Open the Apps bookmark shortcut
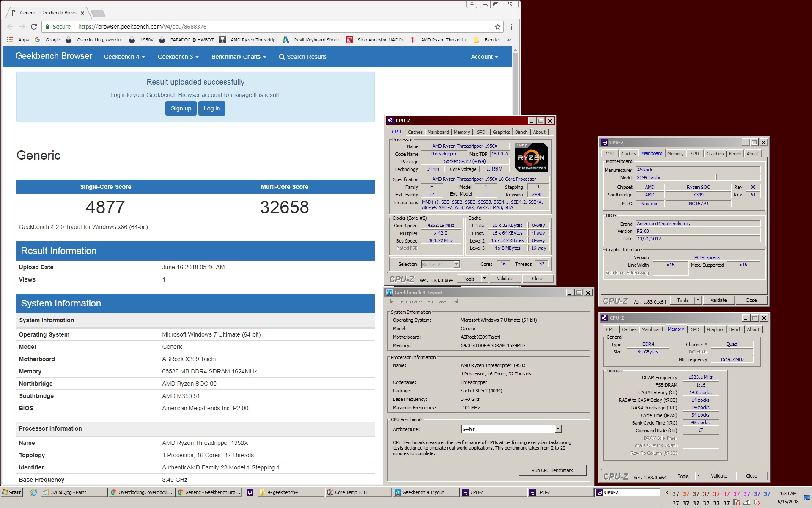Viewport: 812px width, 508px height. [x=18, y=40]
